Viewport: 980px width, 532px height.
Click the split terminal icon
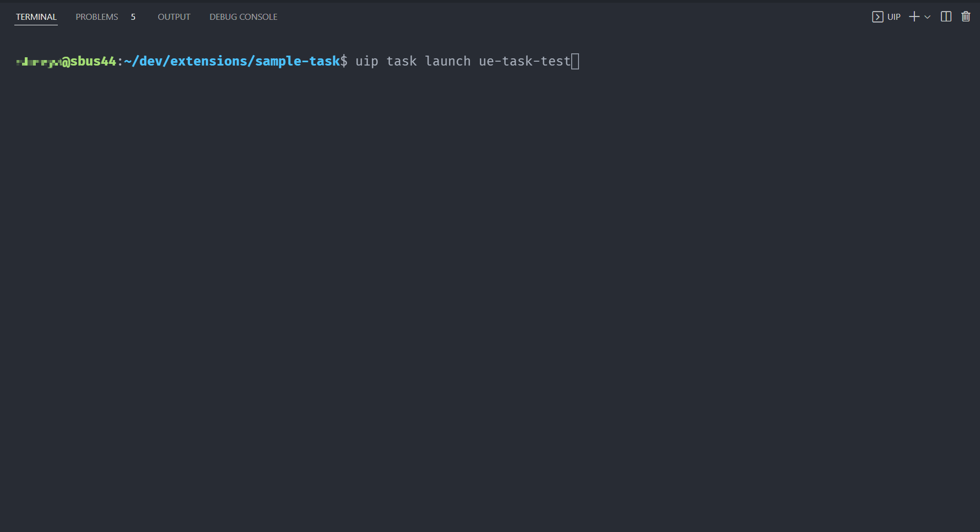click(946, 17)
